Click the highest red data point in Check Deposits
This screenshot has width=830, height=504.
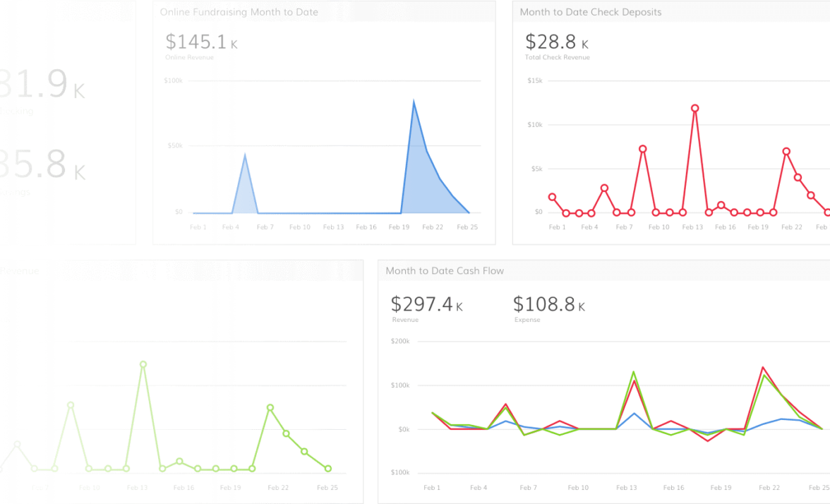(x=695, y=109)
